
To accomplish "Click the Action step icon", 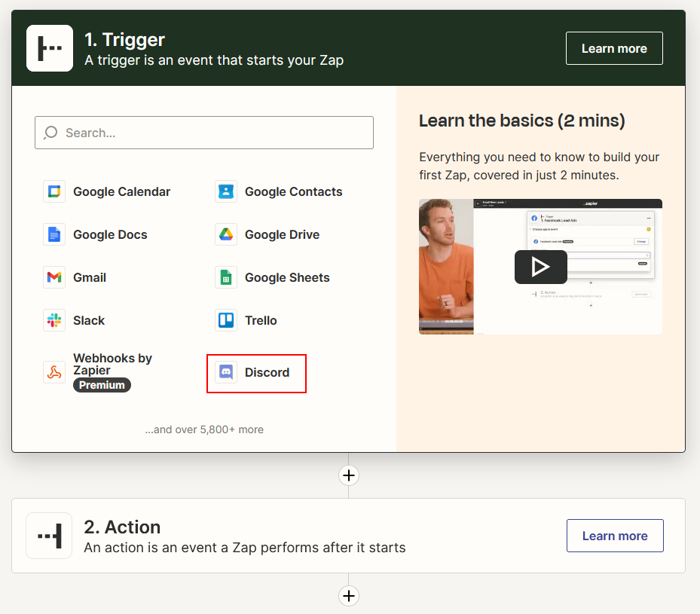I will (x=50, y=536).
